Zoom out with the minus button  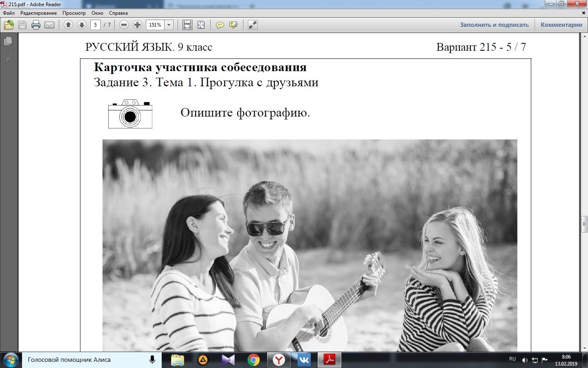point(124,25)
